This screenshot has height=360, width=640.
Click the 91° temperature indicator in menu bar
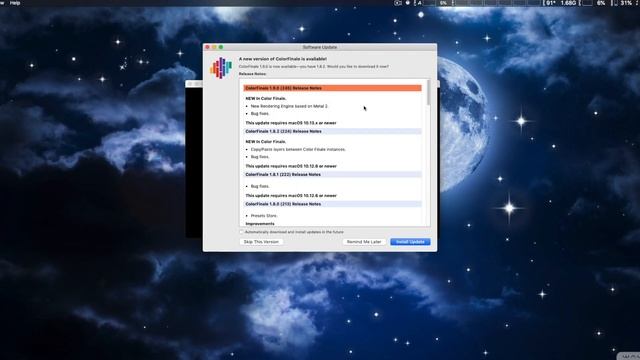(x=551, y=3)
